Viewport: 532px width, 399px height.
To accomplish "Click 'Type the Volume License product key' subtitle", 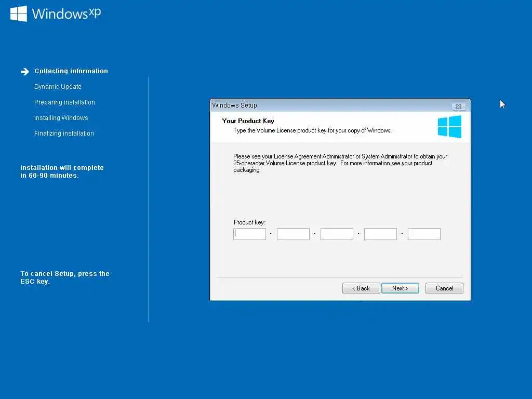I will pyautogui.click(x=312, y=130).
